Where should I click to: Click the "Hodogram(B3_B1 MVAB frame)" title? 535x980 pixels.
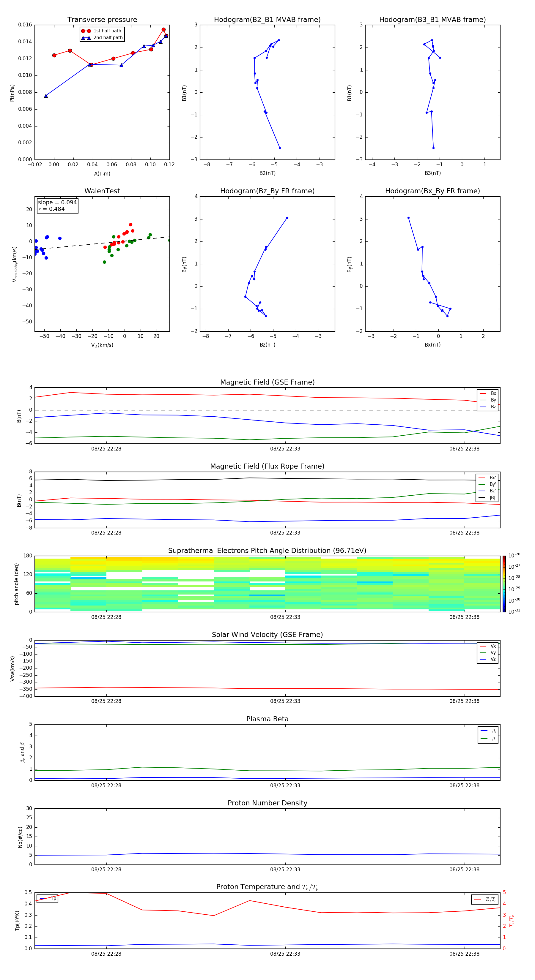tap(432, 20)
